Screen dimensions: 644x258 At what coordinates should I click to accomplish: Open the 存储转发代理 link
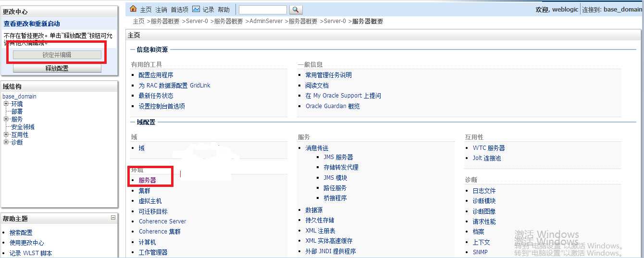click(341, 167)
